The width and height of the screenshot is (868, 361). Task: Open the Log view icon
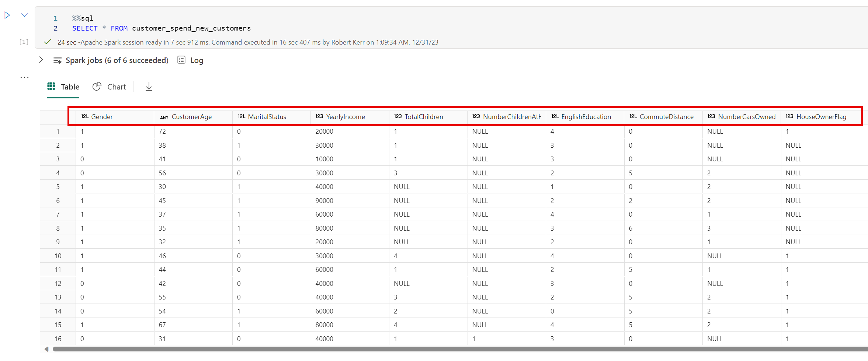pos(181,60)
